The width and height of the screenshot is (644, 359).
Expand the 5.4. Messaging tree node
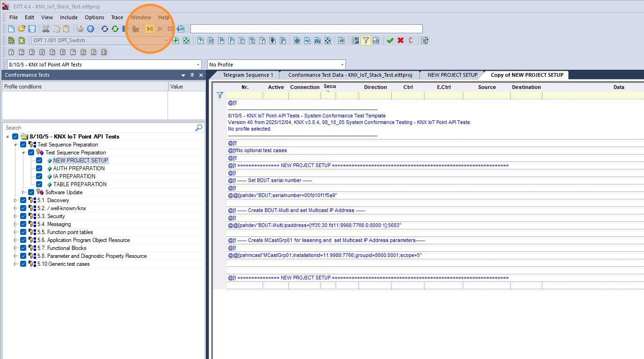[15, 224]
